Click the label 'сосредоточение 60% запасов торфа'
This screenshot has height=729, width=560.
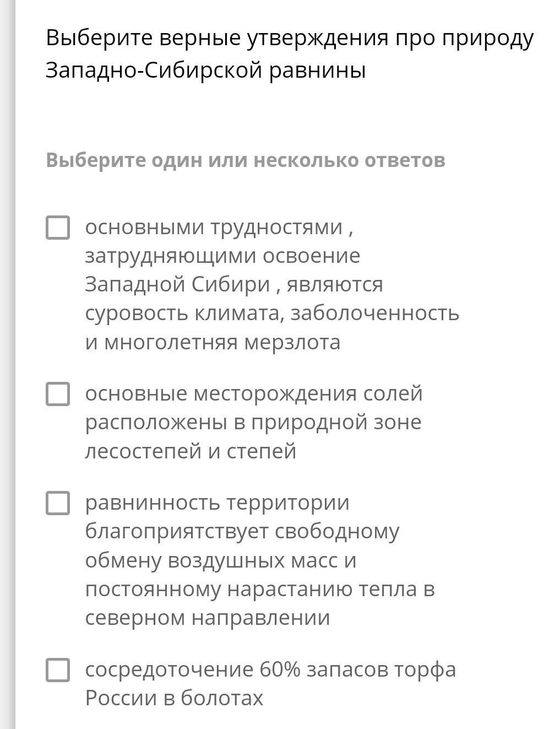(270, 669)
